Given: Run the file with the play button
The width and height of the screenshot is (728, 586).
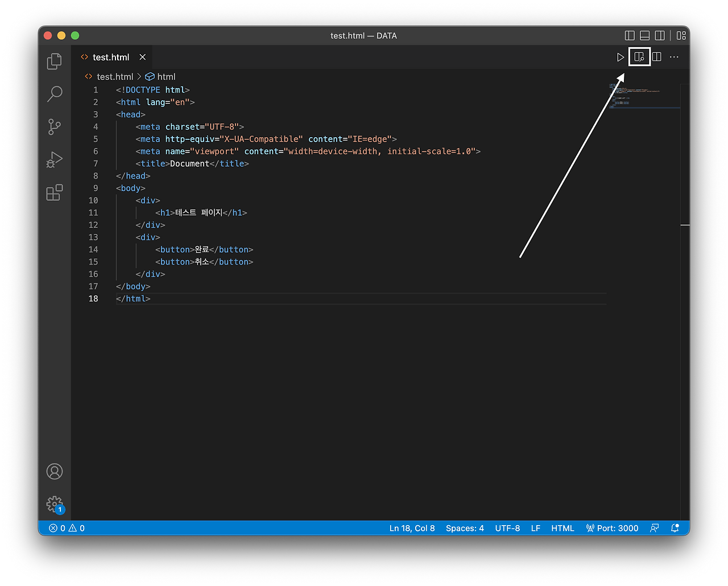Looking at the screenshot, I should 620,57.
